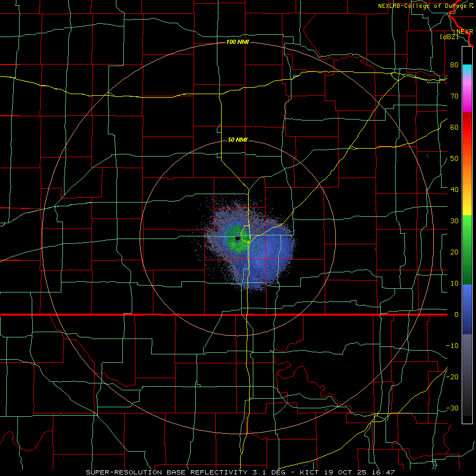Screen dimensions: 476x476
Task: Click the 100 NMI range ring label
Action: pos(237,42)
